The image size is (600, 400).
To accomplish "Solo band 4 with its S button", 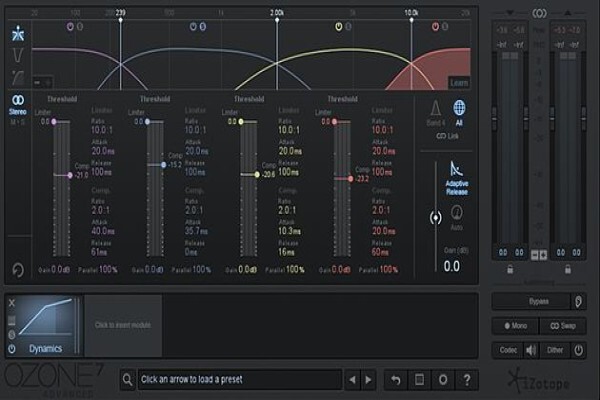I will click(445, 26).
